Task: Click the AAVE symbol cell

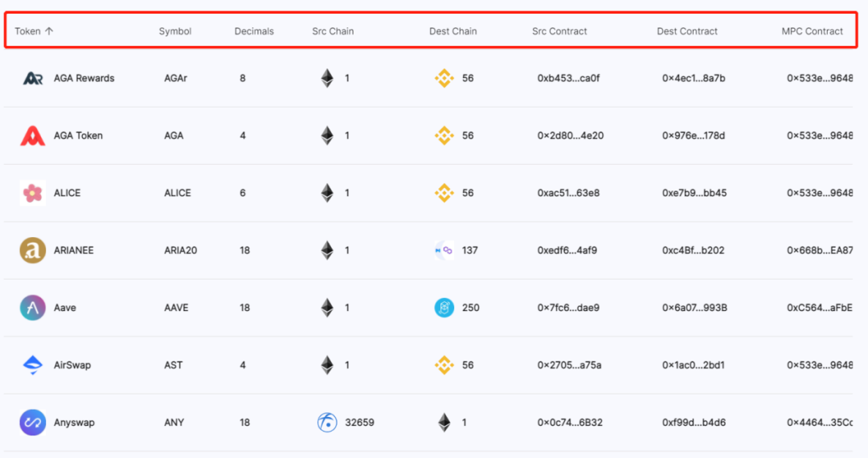Action: pyautogui.click(x=176, y=308)
